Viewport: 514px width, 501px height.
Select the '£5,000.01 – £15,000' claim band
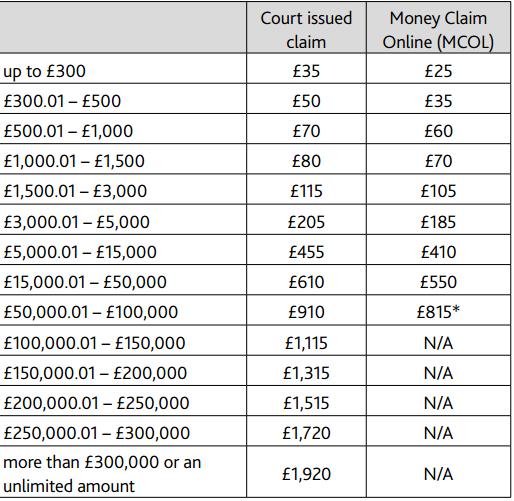(x=80, y=252)
